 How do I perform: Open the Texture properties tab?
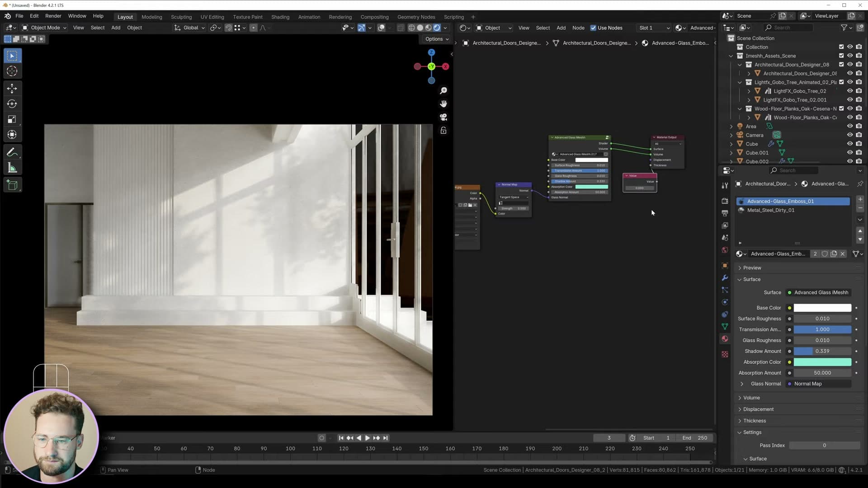coord(725,354)
